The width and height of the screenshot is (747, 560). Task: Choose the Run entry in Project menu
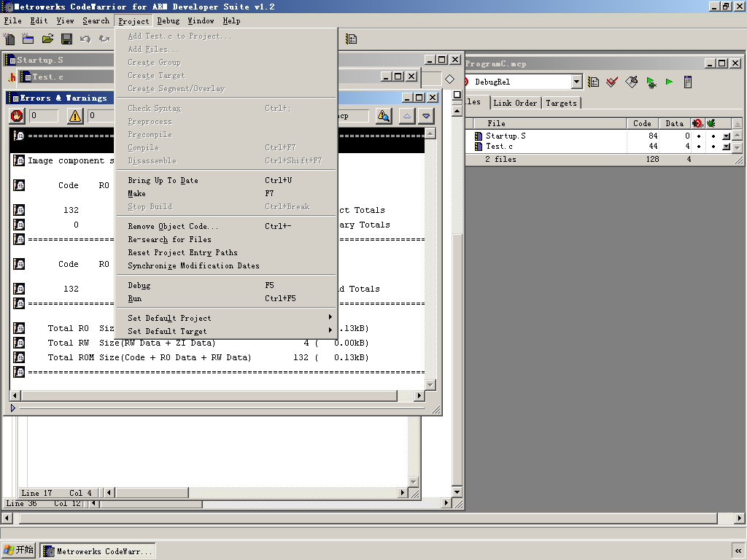226,298
